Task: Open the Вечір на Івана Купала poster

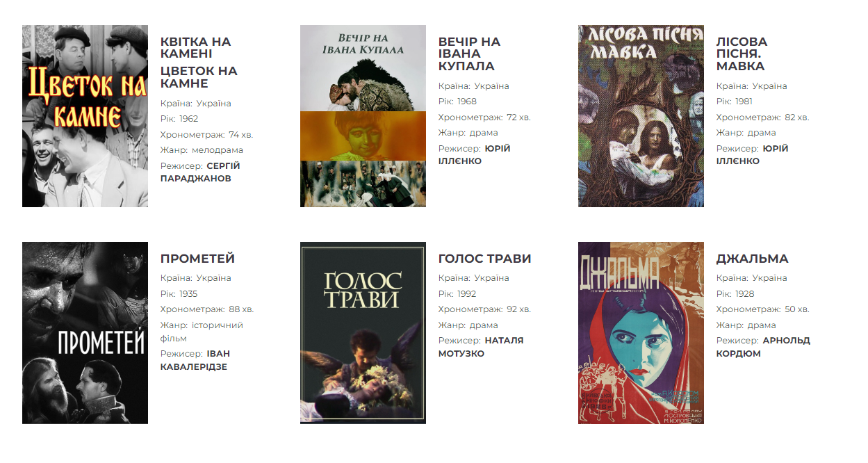Action: (x=363, y=116)
